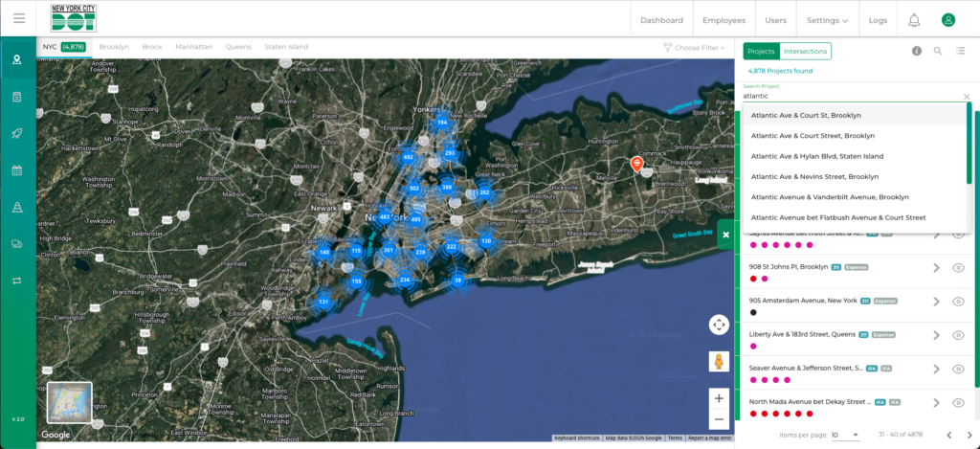Click the suggestions list scrollbar
The image size is (980, 449).
pyautogui.click(x=969, y=144)
